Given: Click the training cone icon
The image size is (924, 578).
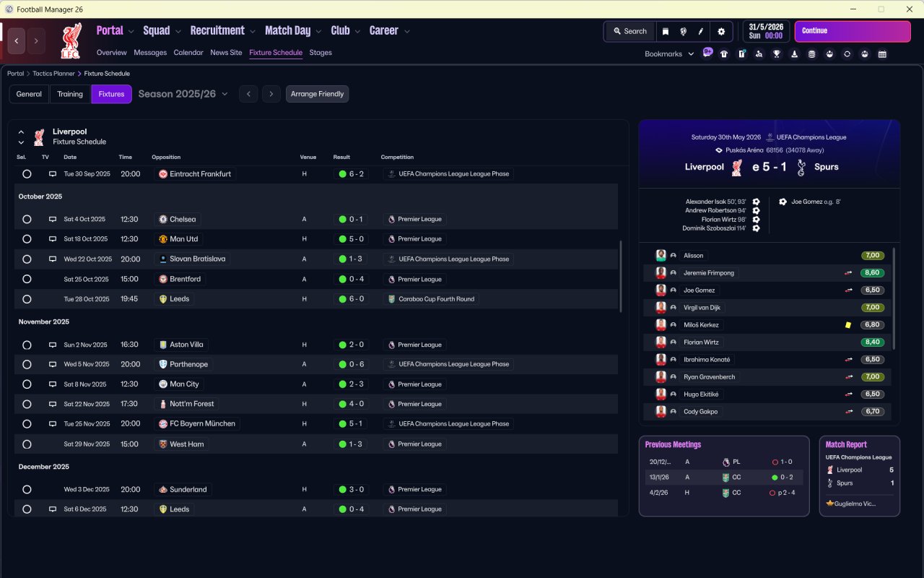Looking at the screenshot, I should click(x=794, y=54).
